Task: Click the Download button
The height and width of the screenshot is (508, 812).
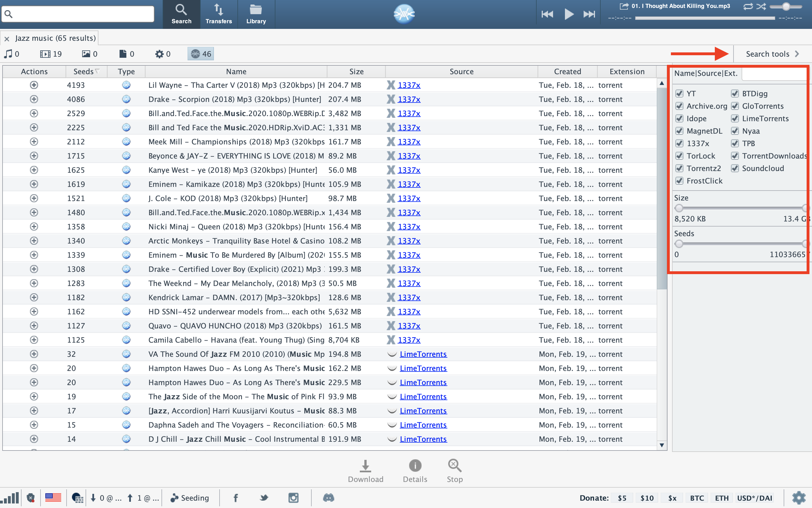Action: pyautogui.click(x=365, y=471)
